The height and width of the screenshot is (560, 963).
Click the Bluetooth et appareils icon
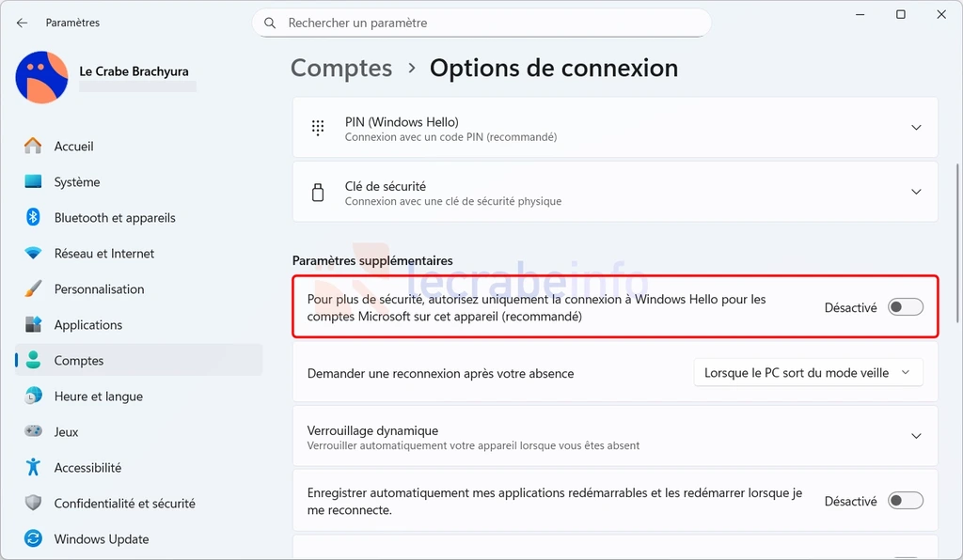tap(33, 217)
